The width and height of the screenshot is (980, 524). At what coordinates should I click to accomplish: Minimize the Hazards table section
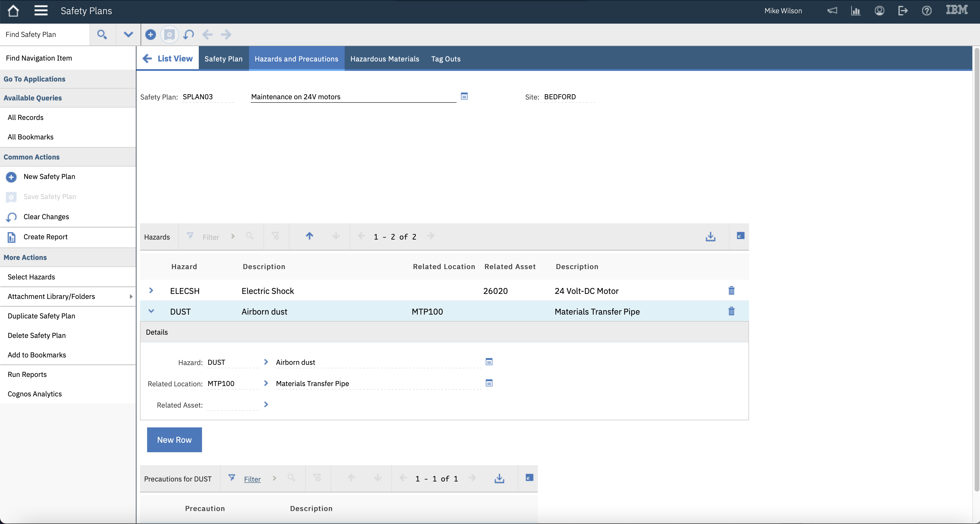point(740,236)
